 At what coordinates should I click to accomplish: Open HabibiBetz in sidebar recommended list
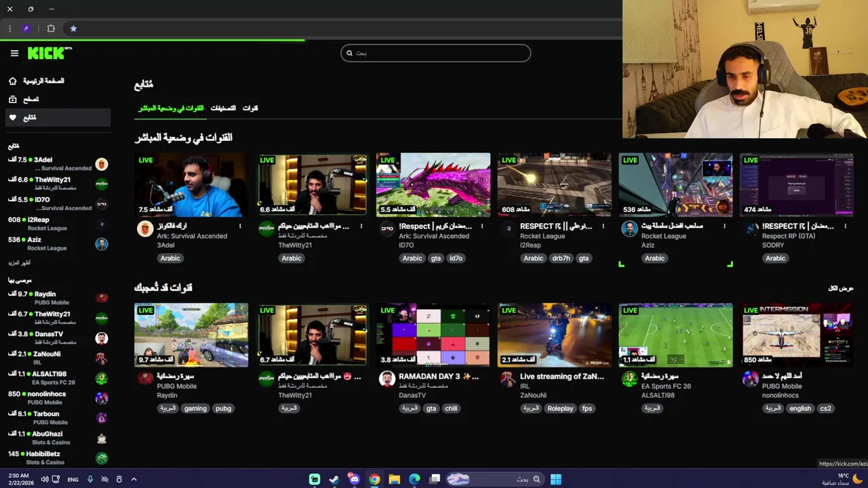58,457
